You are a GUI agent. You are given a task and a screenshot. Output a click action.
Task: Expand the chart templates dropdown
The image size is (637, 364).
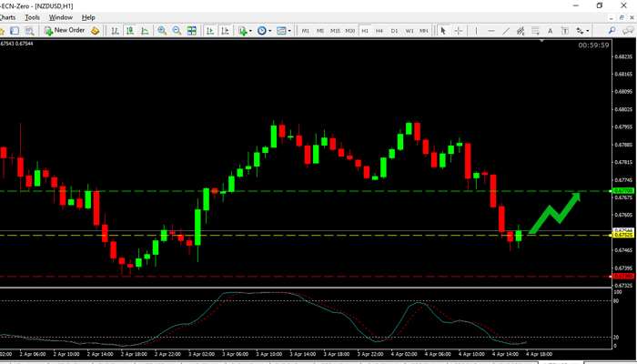pyautogui.click(x=283, y=30)
